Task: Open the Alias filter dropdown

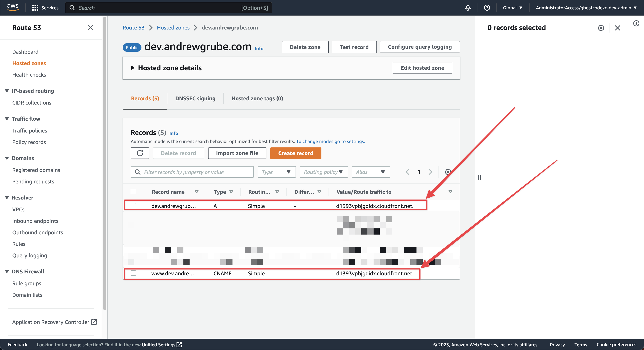Action: (x=371, y=172)
